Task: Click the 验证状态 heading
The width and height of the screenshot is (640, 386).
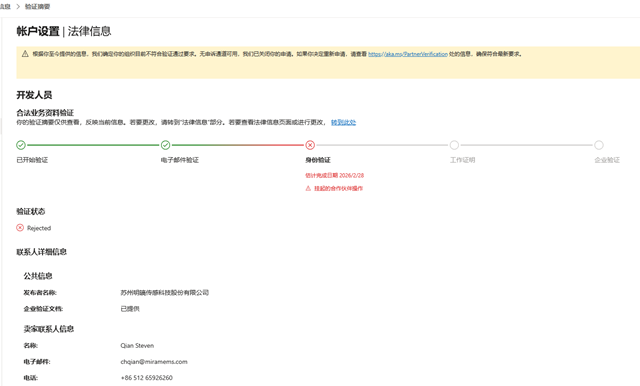Action: (31, 211)
